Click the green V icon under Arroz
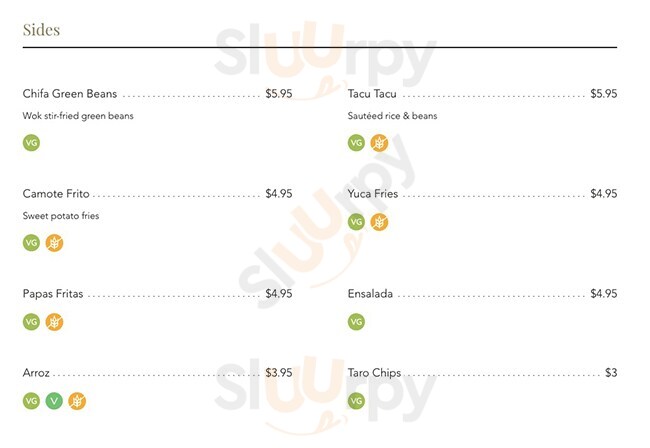Screen dimensions: 650x448 (54, 401)
